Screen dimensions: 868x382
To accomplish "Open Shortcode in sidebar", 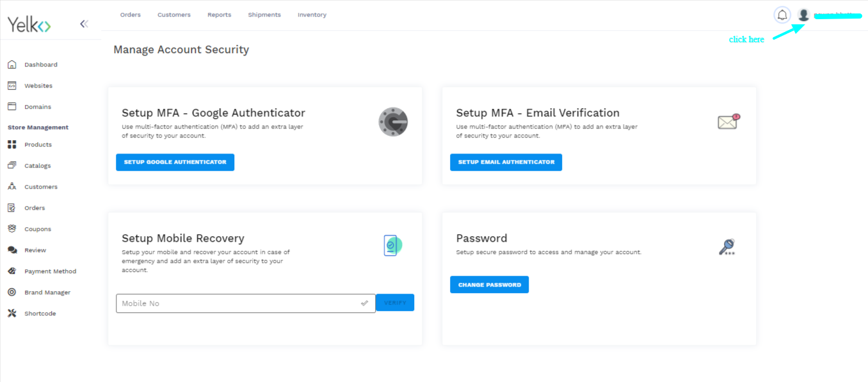I will pyautogui.click(x=40, y=314).
